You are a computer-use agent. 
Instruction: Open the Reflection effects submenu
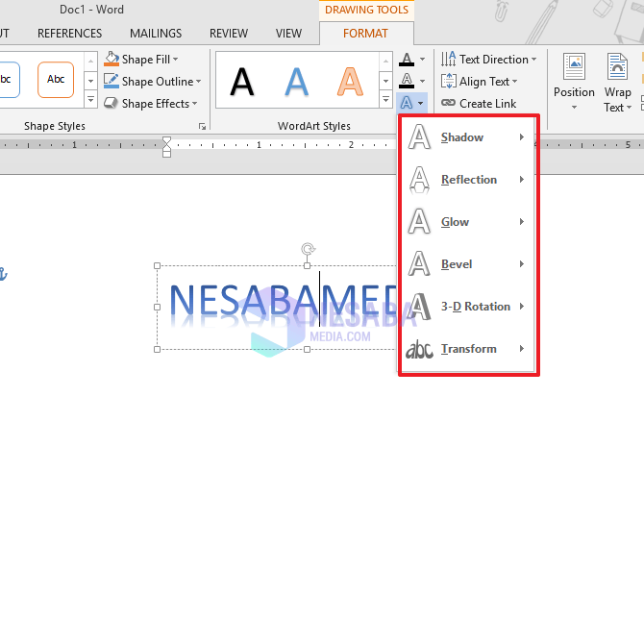click(467, 180)
